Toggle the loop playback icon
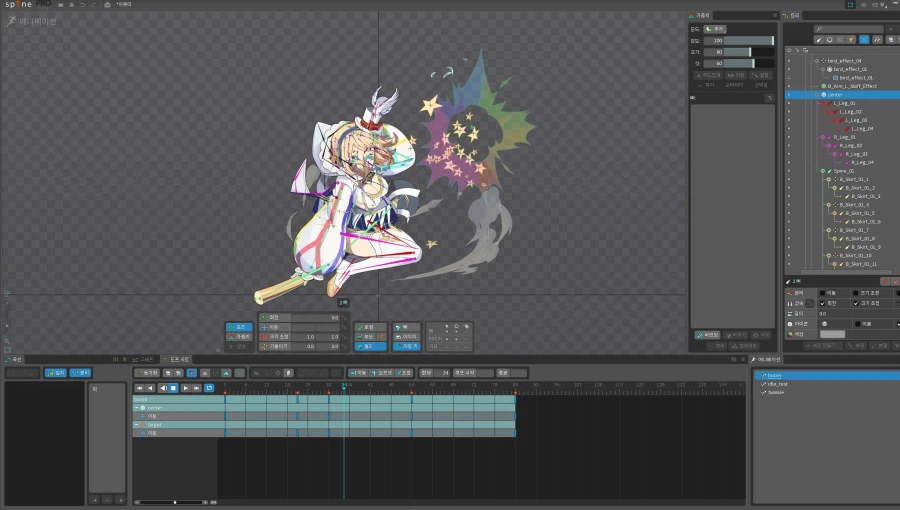 tap(210, 387)
